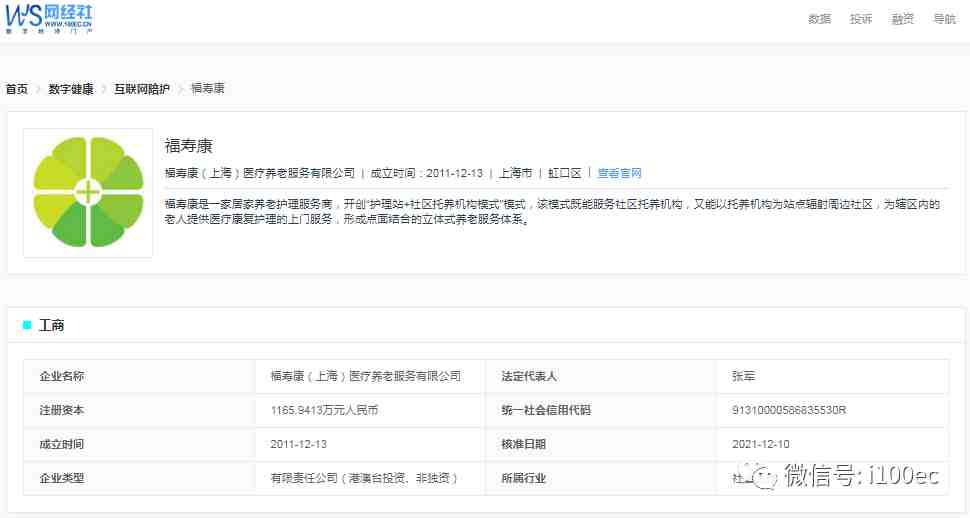Click the 1165.9413万元人民币 value
This screenshot has width=970, height=518.
click(324, 410)
